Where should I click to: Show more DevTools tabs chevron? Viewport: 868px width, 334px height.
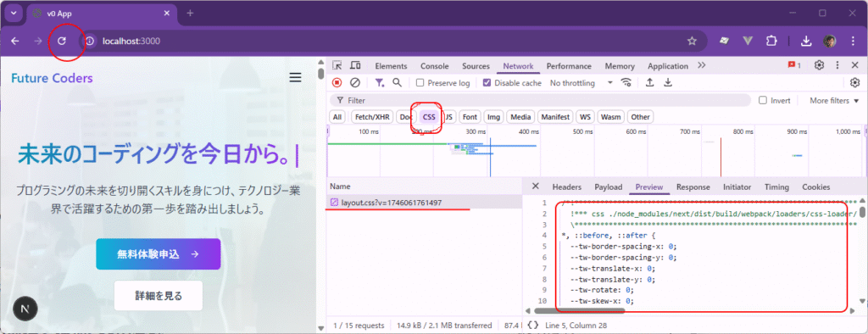click(701, 65)
